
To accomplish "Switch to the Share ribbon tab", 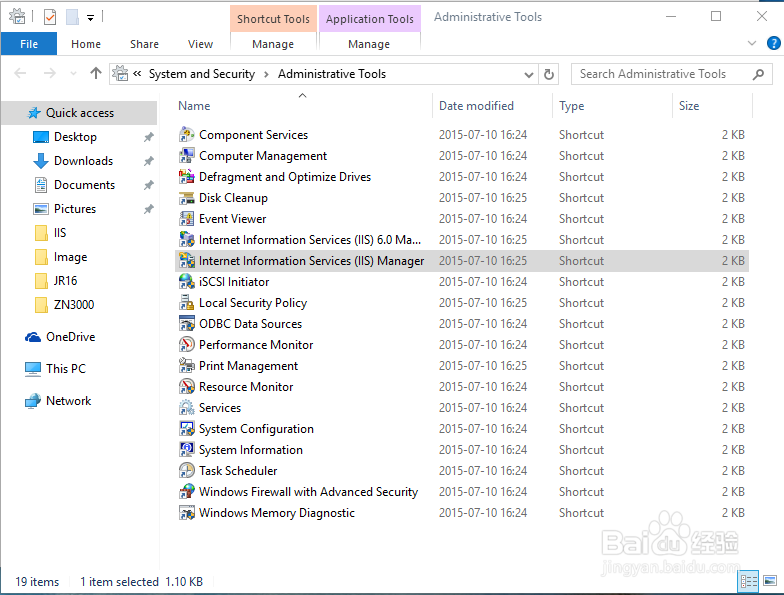I will coord(144,44).
